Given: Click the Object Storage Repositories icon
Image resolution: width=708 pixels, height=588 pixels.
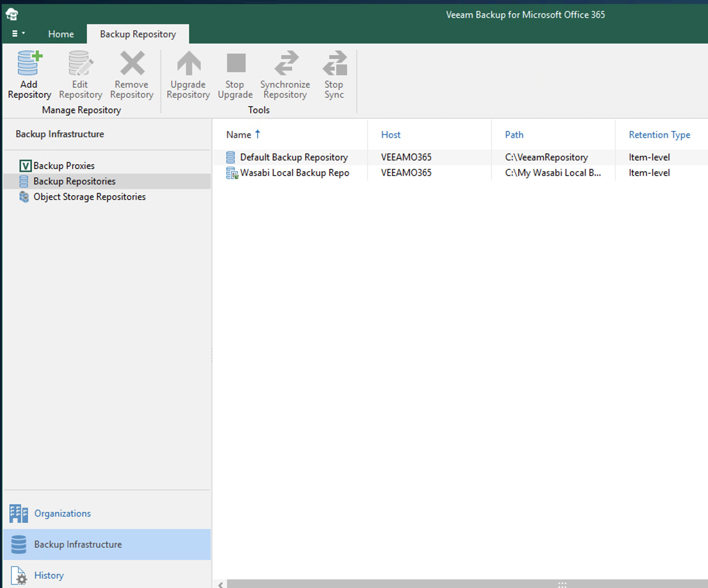Looking at the screenshot, I should point(24,197).
